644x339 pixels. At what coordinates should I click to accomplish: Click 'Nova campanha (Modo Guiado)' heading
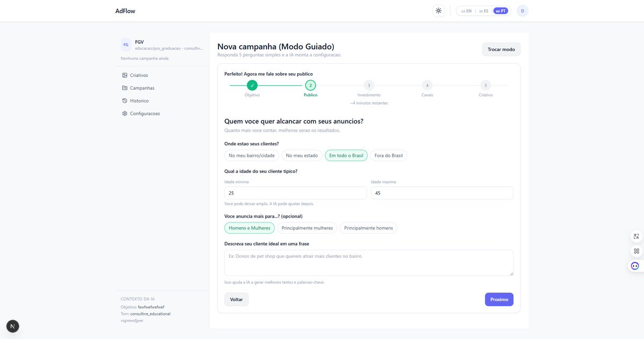pyautogui.click(x=276, y=47)
